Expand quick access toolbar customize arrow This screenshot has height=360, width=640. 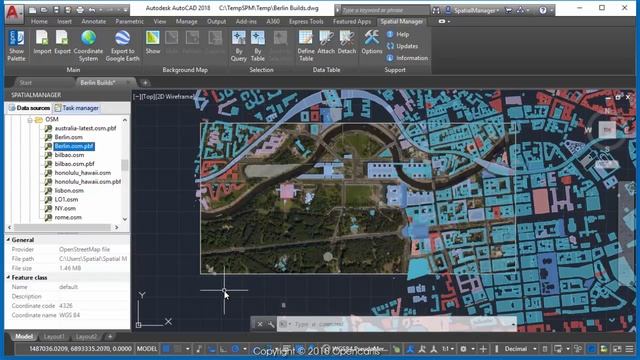(x=126, y=10)
